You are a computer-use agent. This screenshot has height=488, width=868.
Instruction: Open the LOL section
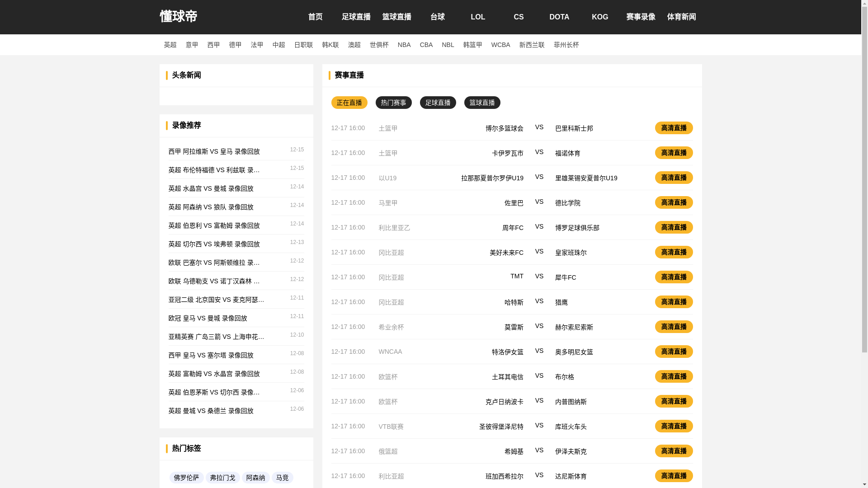(478, 17)
